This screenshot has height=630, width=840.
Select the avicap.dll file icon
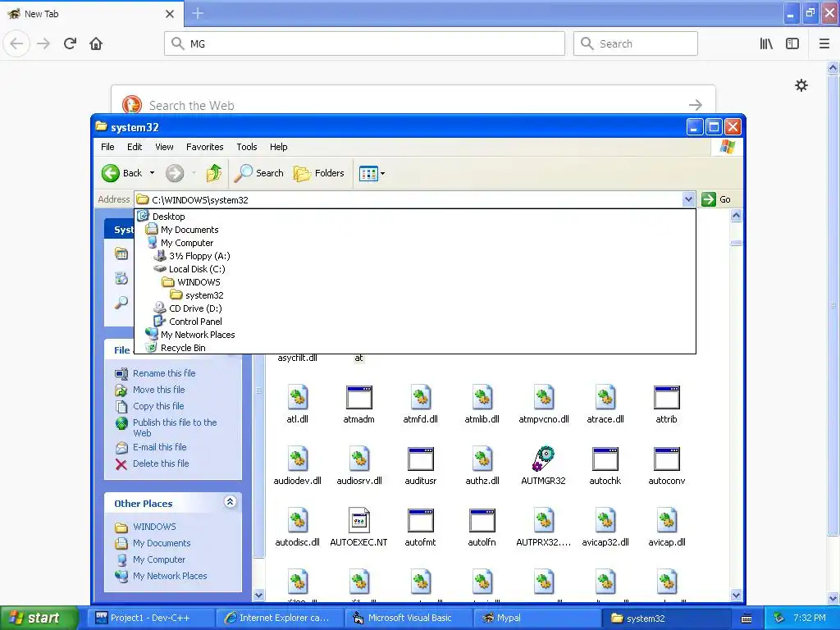[667, 521]
